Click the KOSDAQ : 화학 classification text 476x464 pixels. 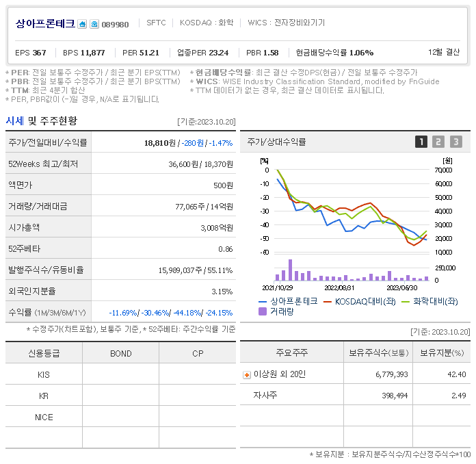pos(207,23)
